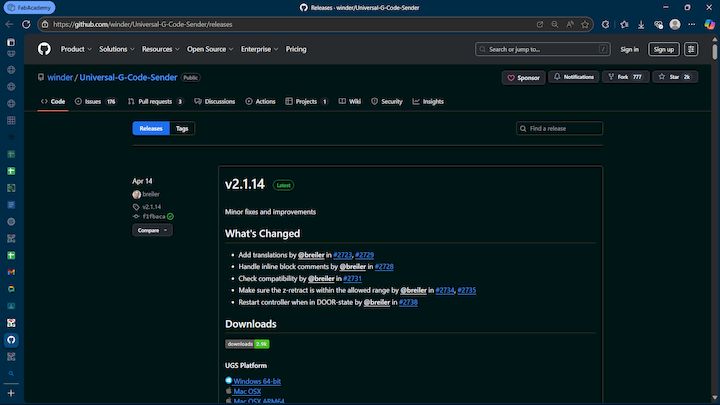Open the Copilot icon
Viewport: 720px width, 405px height.
[x=709, y=24]
